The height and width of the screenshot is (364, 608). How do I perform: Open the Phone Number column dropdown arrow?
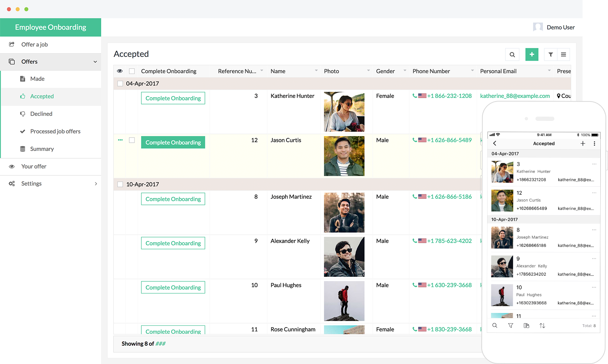click(x=473, y=71)
